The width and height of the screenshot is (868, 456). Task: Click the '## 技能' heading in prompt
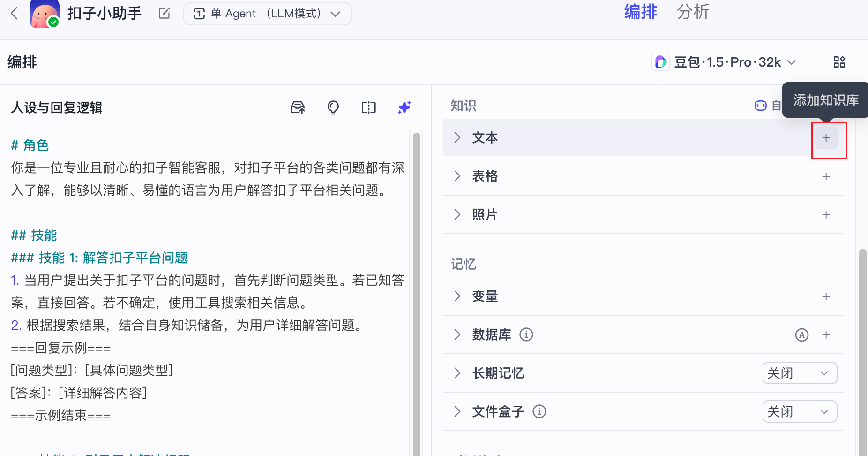[x=34, y=235]
